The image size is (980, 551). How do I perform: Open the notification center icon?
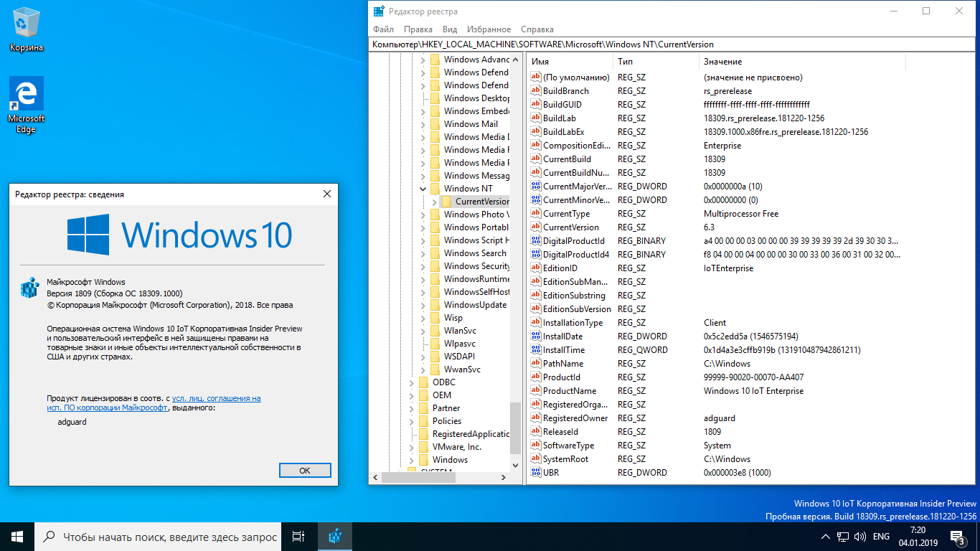coord(958,536)
